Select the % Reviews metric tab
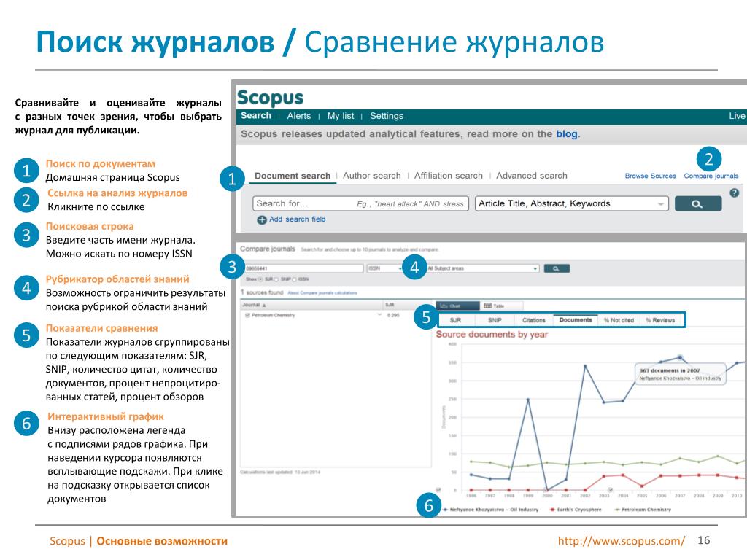Viewport: 747px width, 560px height. click(660, 320)
